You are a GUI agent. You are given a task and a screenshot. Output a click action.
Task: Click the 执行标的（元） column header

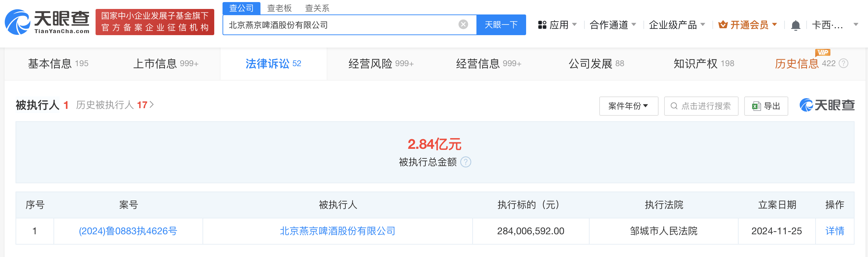point(531,205)
